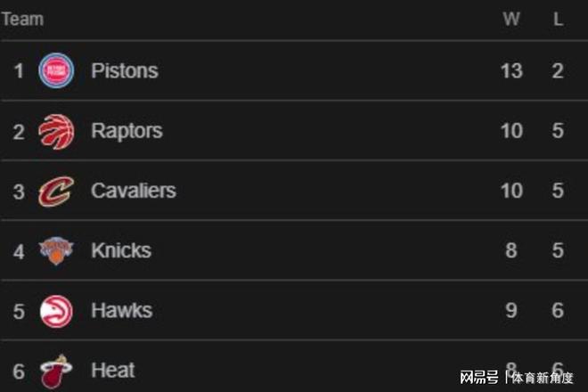Click the Pistons losses value 2
This screenshot has width=588, height=392.
pyautogui.click(x=558, y=70)
